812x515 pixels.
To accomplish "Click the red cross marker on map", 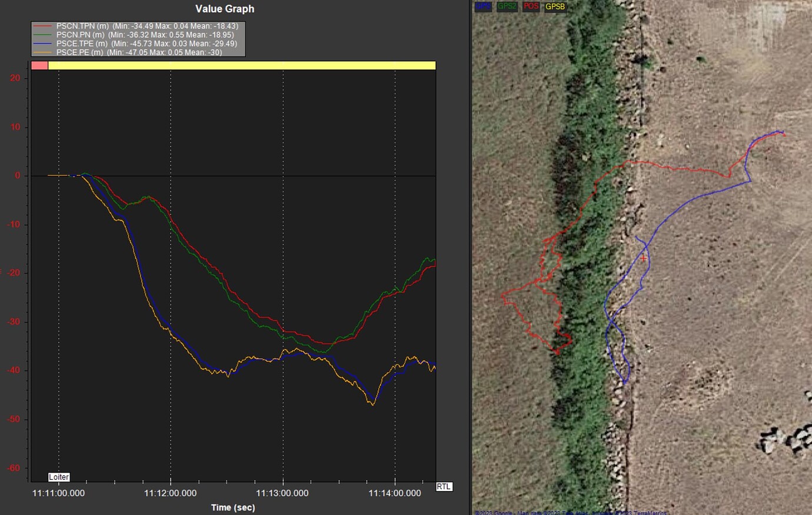I will [x=643, y=258].
